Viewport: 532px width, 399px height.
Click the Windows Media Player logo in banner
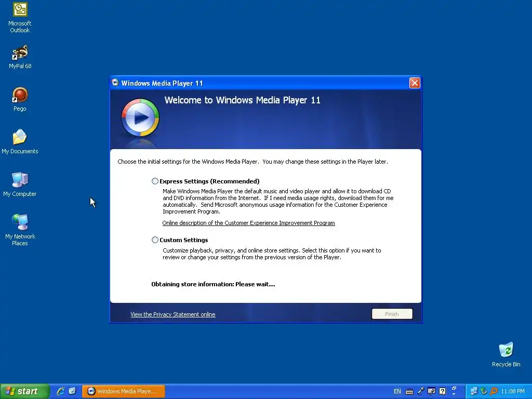(140, 117)
